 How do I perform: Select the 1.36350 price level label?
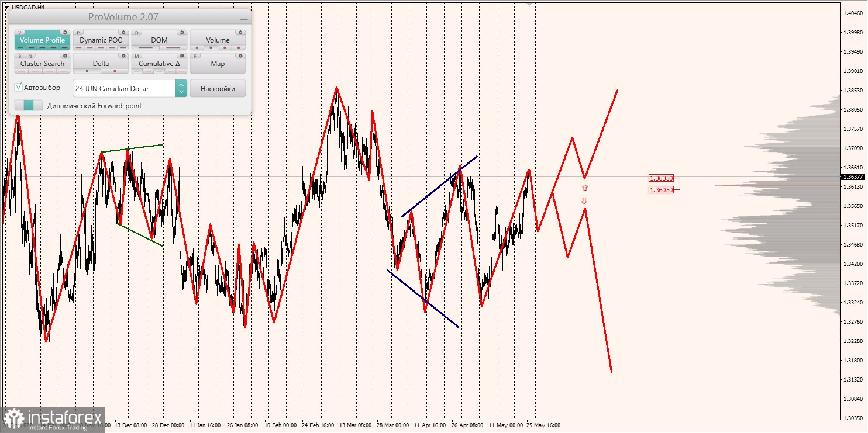coord(661,178)
